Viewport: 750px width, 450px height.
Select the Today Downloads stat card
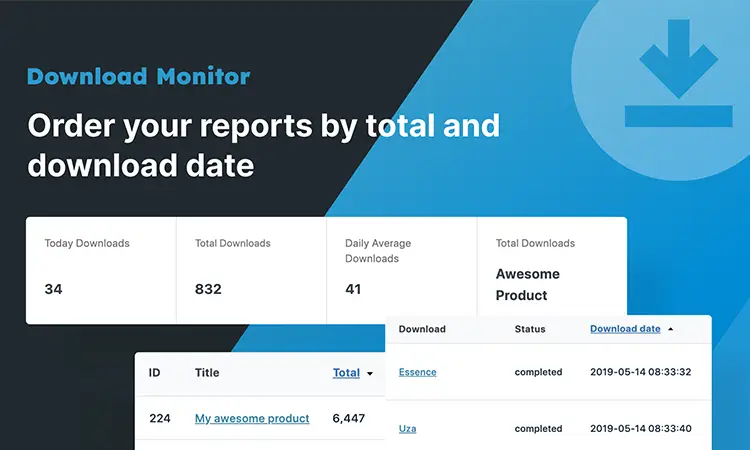(x=101, y=270)
